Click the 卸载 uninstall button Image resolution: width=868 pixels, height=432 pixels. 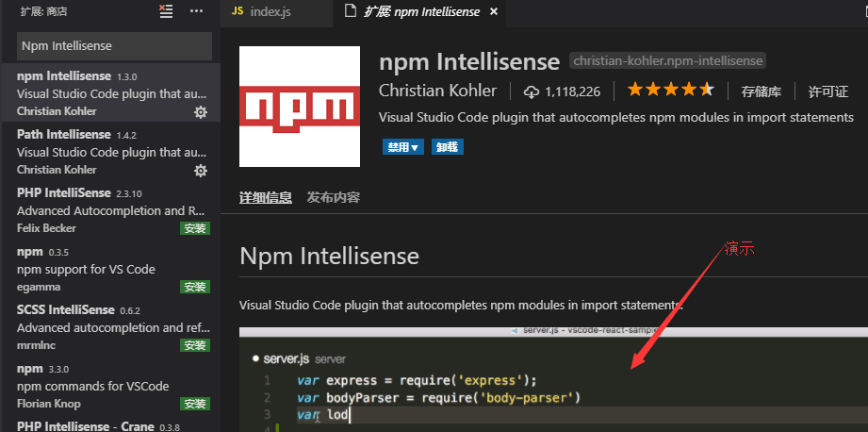(x=448, y=147)
